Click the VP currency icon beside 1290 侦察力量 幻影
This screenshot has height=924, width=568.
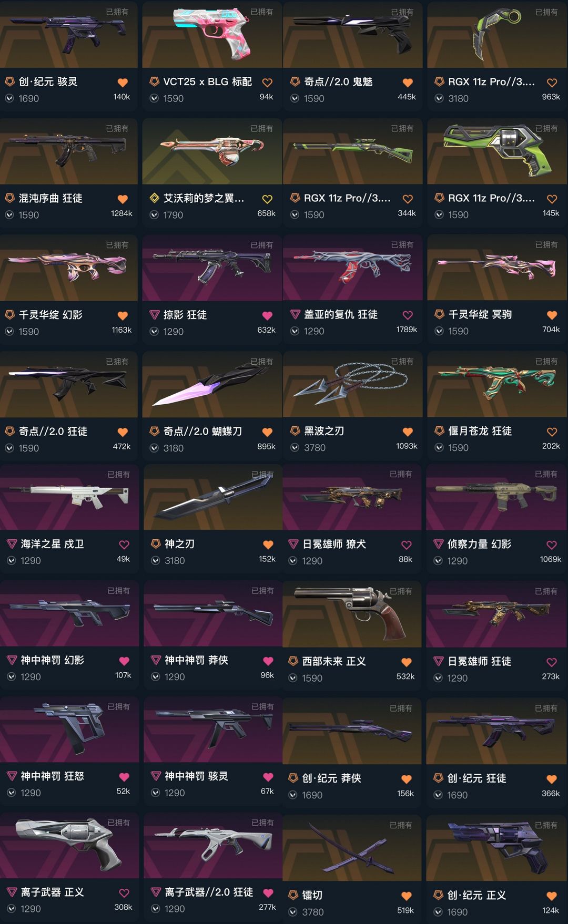438,561
